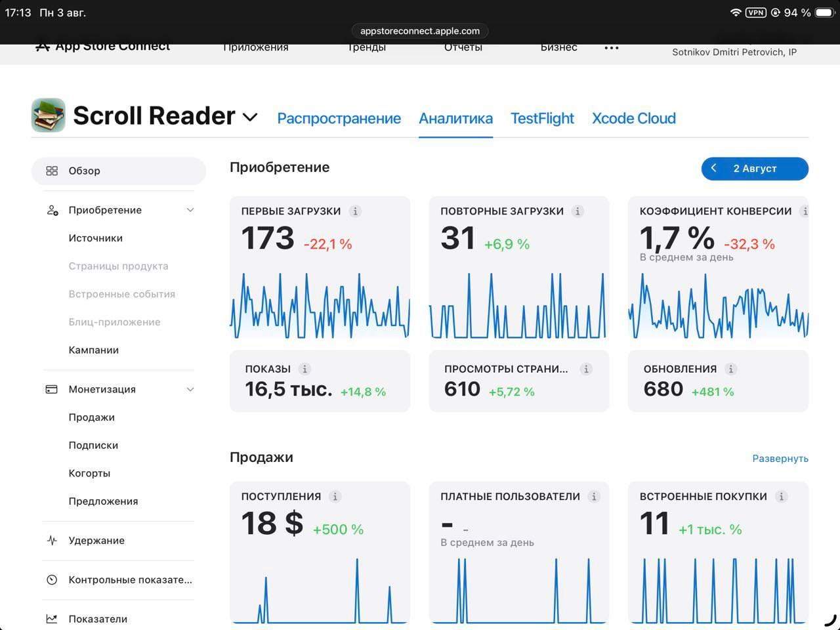Viewport: 840px width, 630px height.
Task: Open the КОЭФФИЦИЕНТ КОНВЕРСИИ chart card
Action: point(718,268)
